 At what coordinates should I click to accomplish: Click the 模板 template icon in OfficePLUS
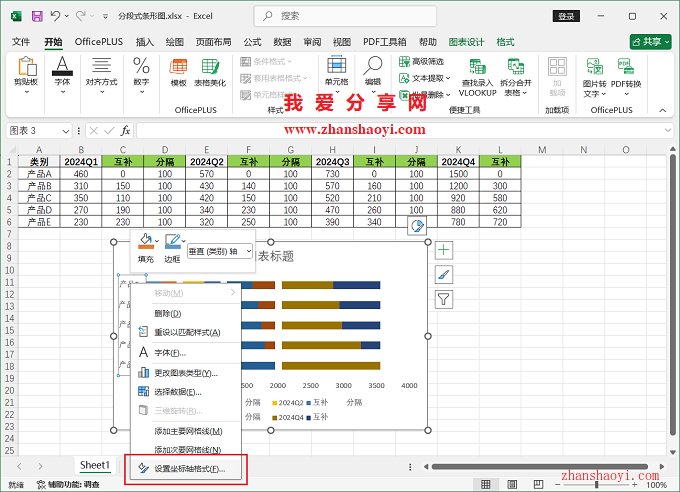point(179,71)
